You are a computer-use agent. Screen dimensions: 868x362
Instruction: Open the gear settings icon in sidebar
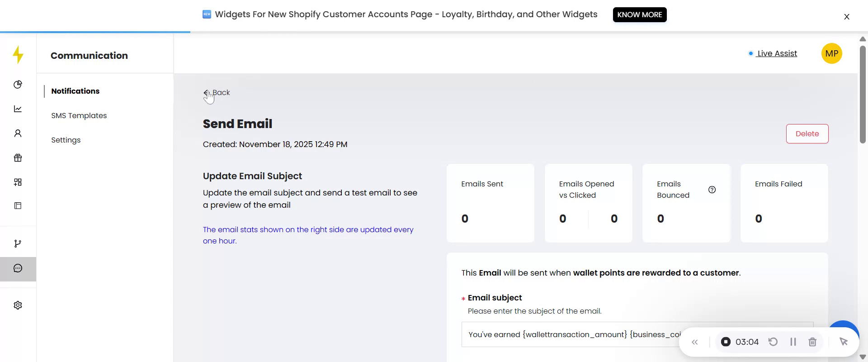coord(18,305)
